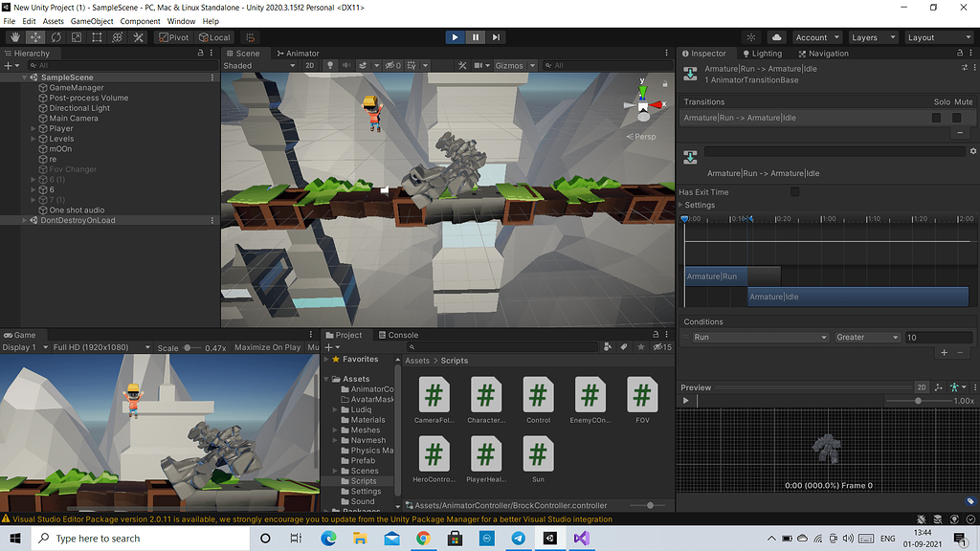Toggle 2D mode in the Scene view
Viewport: 980px width, 551px height.
pos(312,65)
